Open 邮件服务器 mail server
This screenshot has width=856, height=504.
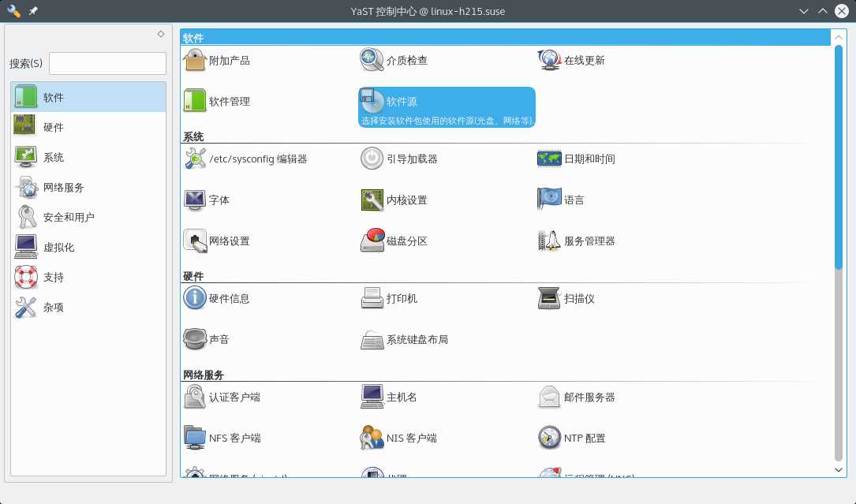(x=577, y=397)
